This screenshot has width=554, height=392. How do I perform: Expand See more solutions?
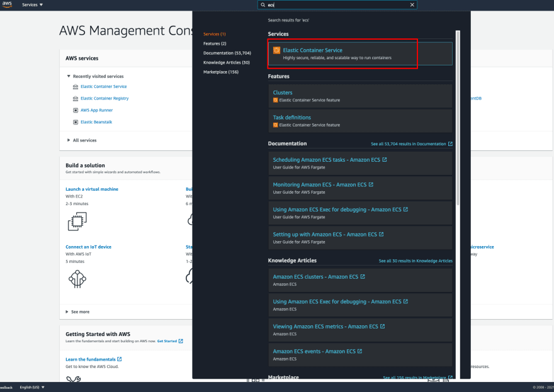(77, 312)
